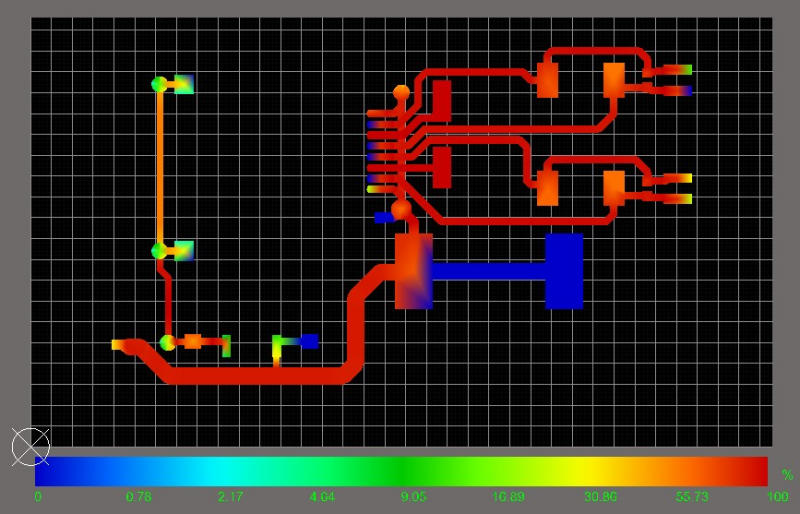Select the wide blue trace joining the large pads
Viewport: 800px width, 514px height.
489,271
